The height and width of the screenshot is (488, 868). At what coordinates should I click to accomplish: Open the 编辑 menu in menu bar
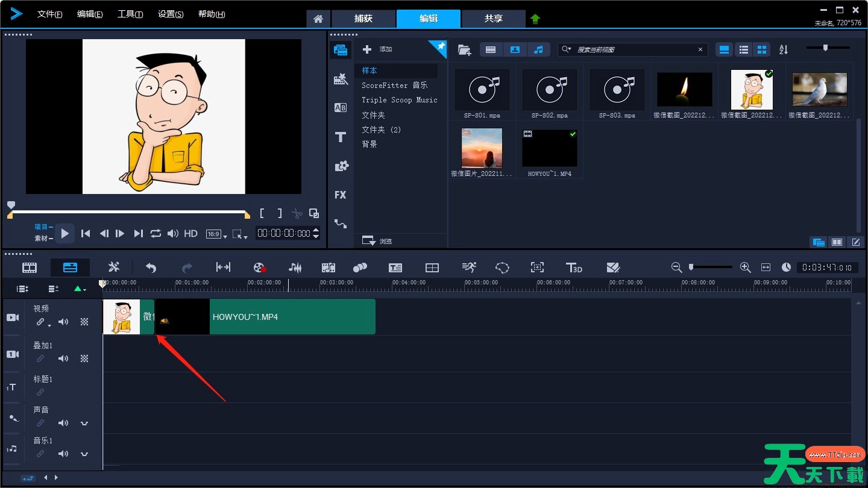pyautogui.click(x=90, y=14)
